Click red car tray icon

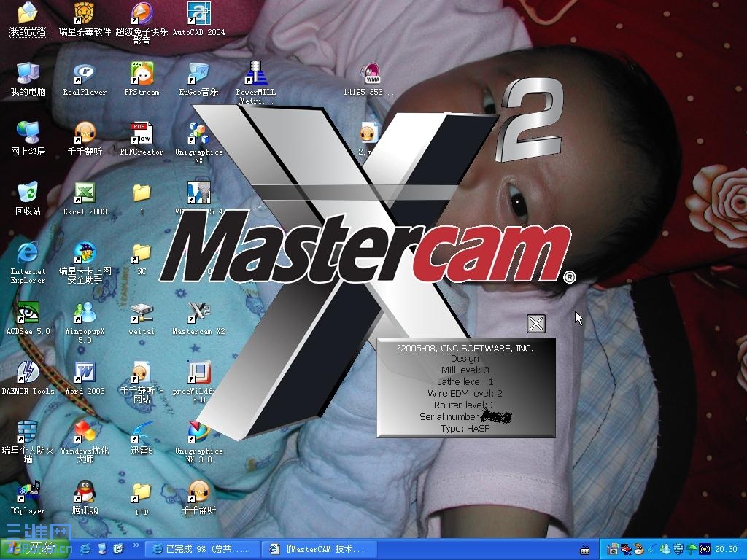(x=626, y=550)
